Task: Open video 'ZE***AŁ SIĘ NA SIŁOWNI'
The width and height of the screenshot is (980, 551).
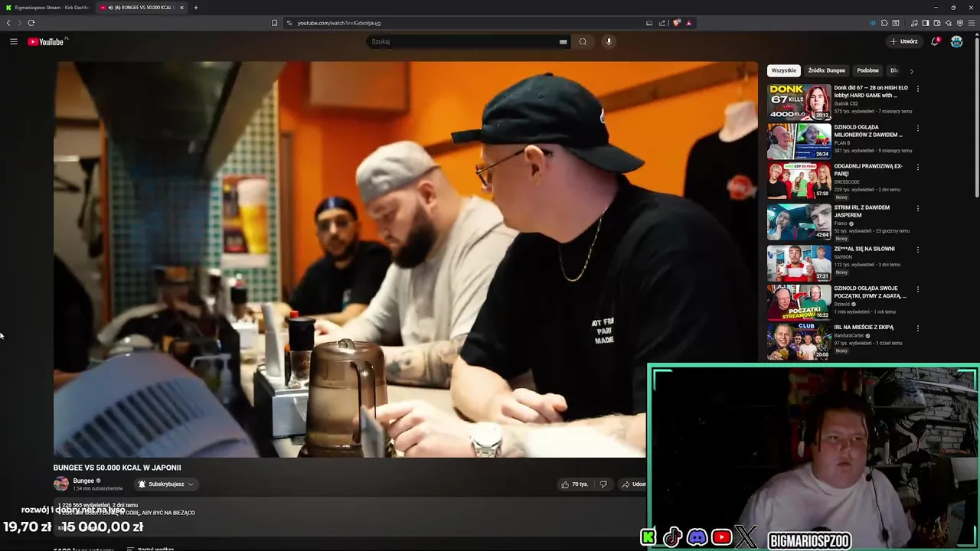Action: pyautogui.click(x=864, y=249)
